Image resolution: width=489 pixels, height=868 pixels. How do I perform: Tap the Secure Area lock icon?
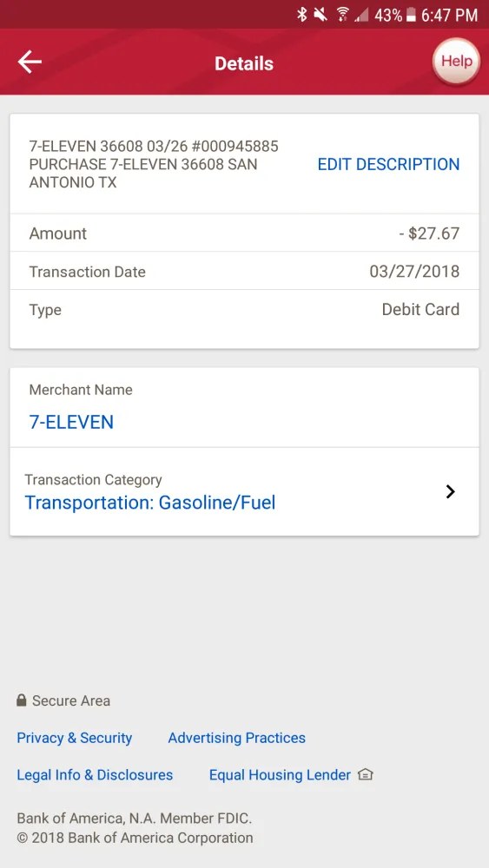coord(22,700)
